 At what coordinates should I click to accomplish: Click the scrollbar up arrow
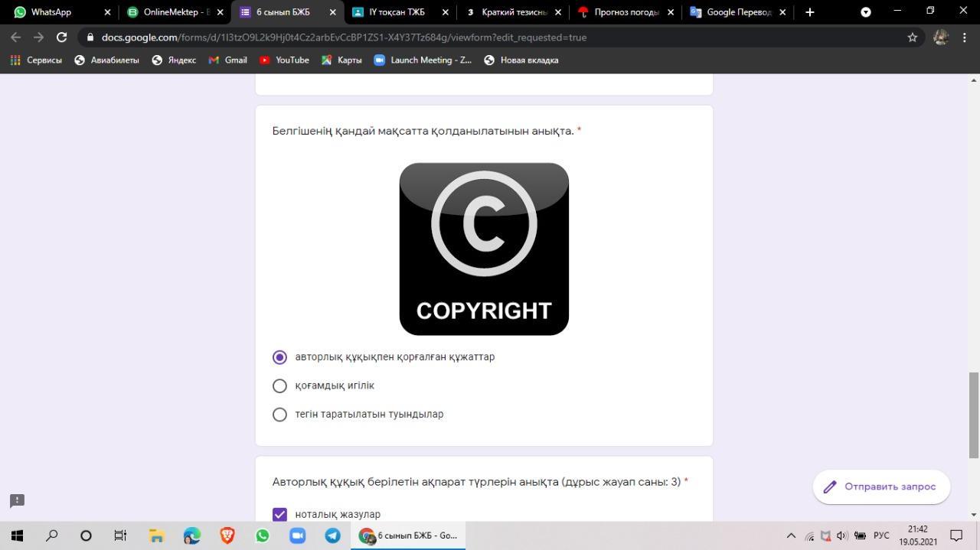pyautogui.click(x=974, y=80)
